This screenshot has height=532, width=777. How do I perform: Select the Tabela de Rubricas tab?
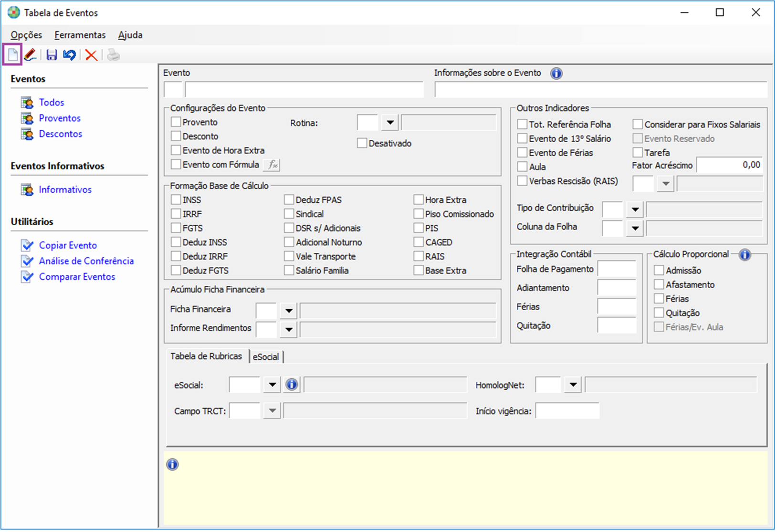click(x=206, y=356)
